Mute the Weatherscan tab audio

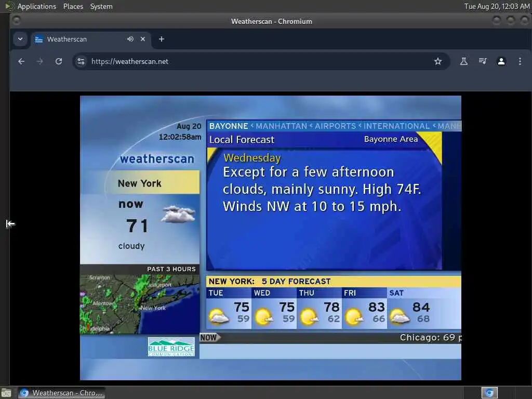click(x=130, y=39)
